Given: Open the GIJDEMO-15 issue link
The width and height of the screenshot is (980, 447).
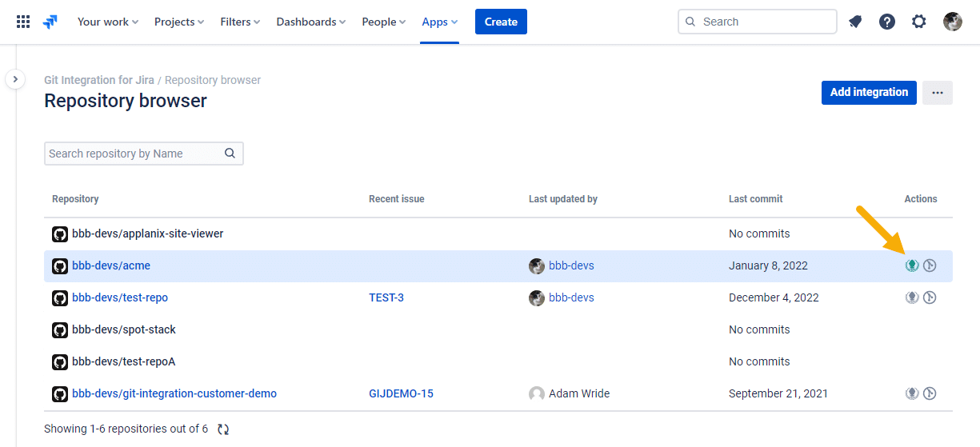Looking at the screenshot, I should coord(401,393).
